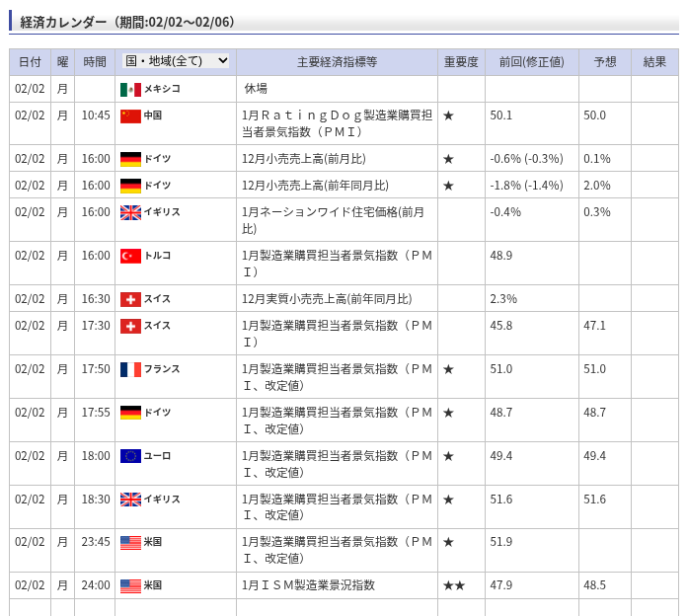688x616 pixels.
Task: Click the Germany flag in the 17:55 row
Action: [130, 413]
